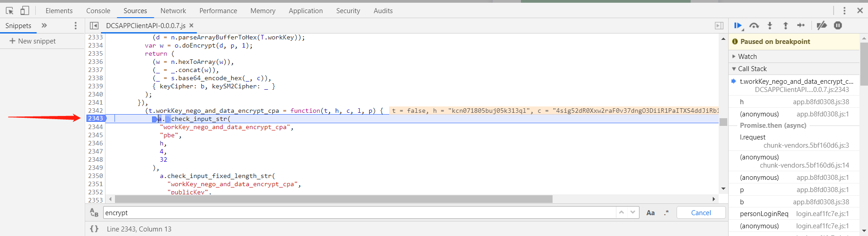Toggle pause on exceptions
This screenshot has width=868, height=236.
point(838,26)
